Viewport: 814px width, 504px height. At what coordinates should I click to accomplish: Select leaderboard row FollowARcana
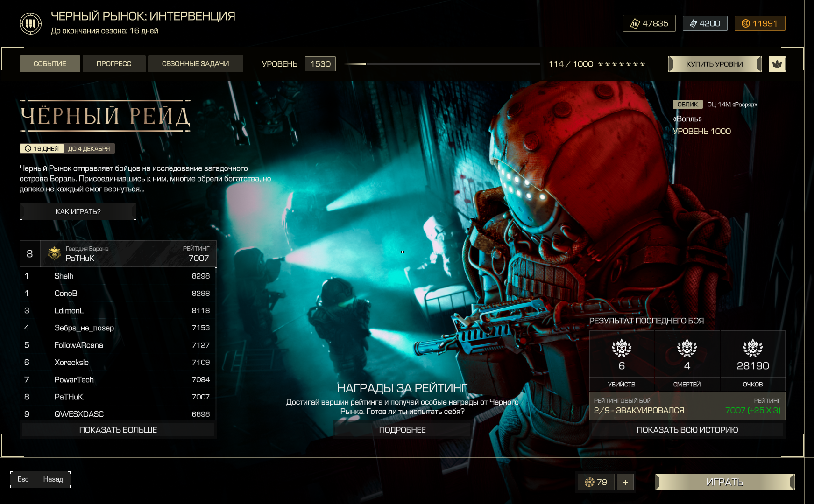click(118, 345)
